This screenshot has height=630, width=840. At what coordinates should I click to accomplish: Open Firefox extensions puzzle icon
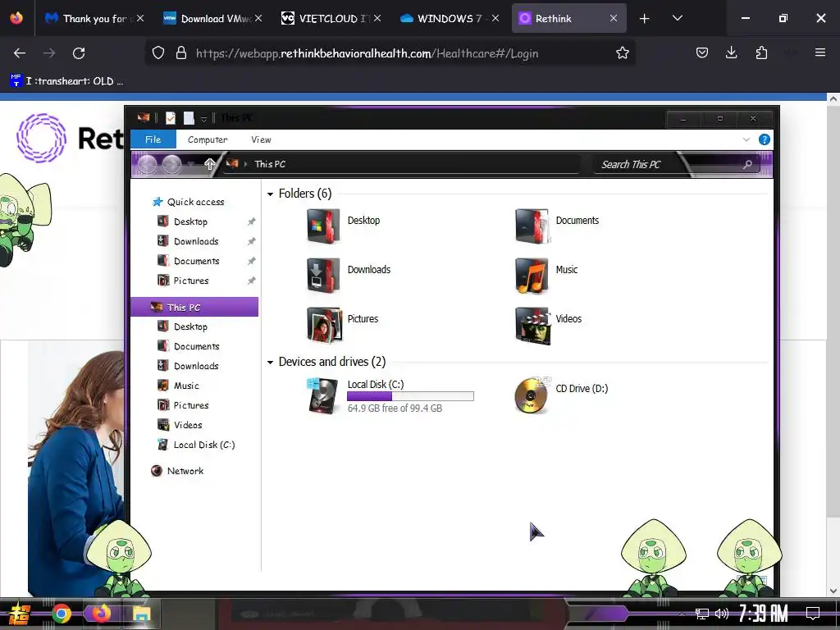tap(761, 52)
